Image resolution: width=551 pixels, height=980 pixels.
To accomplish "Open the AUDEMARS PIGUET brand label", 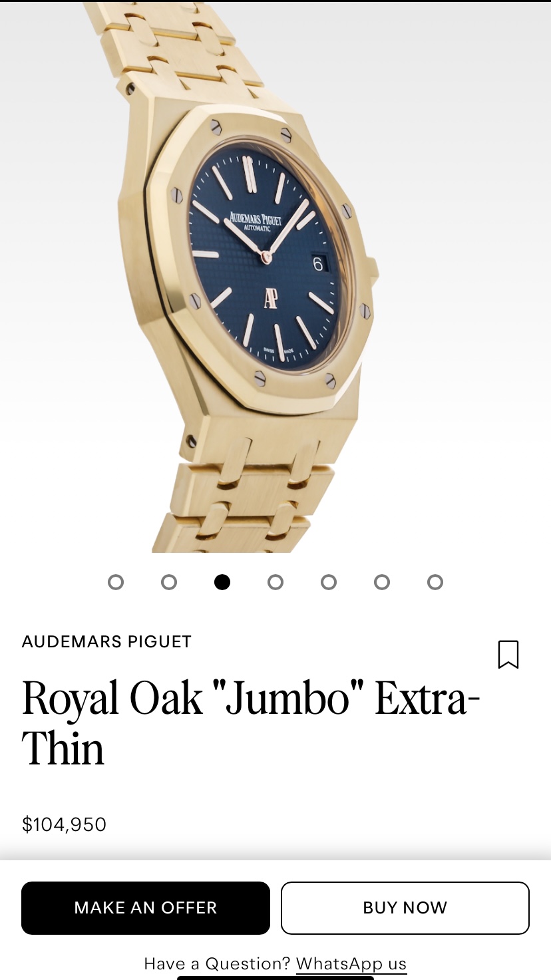I will point(106,641).
